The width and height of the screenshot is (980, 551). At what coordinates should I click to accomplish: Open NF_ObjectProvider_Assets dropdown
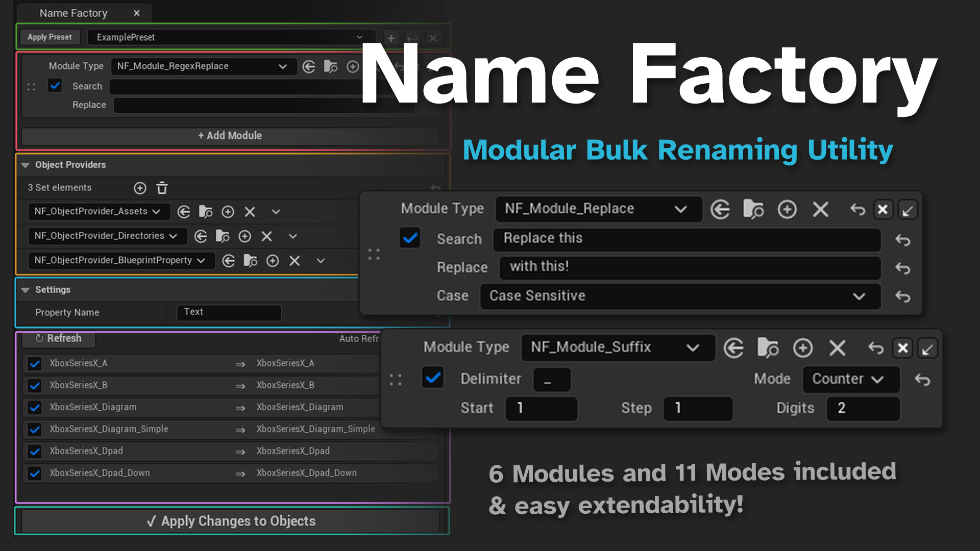click(99, 211)
